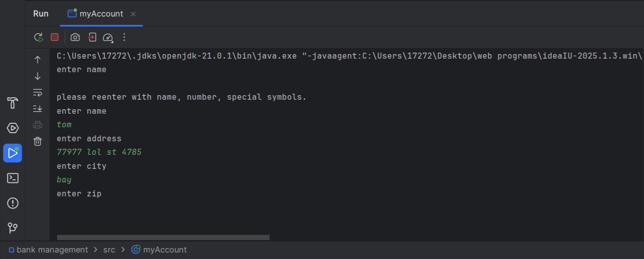Open the Terminal tool window
Image resolution: width=644 pixels, height=259 pixels.
point(13,178)
